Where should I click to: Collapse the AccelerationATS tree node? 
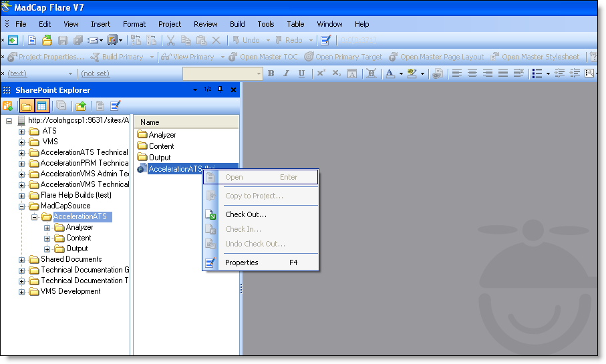(34, 217)
